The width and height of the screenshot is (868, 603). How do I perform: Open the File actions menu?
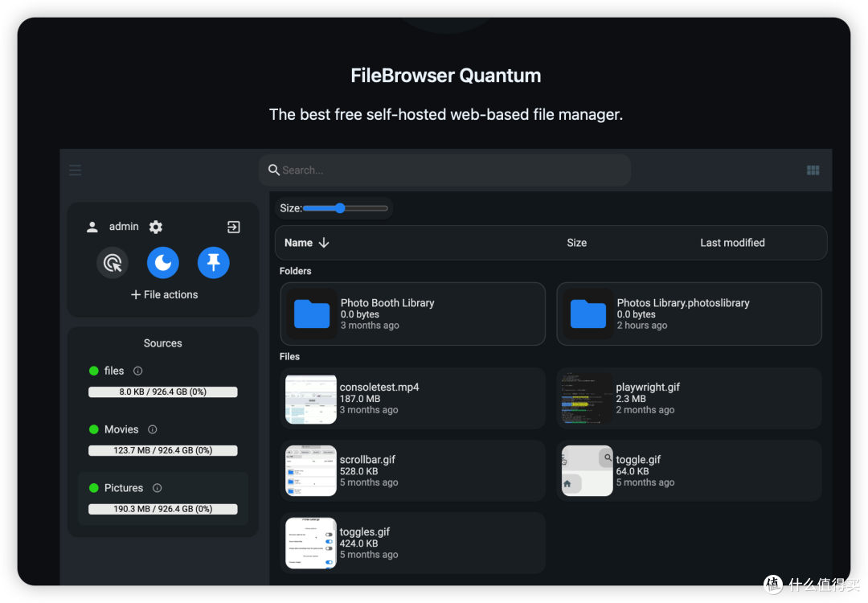point(164,294)
